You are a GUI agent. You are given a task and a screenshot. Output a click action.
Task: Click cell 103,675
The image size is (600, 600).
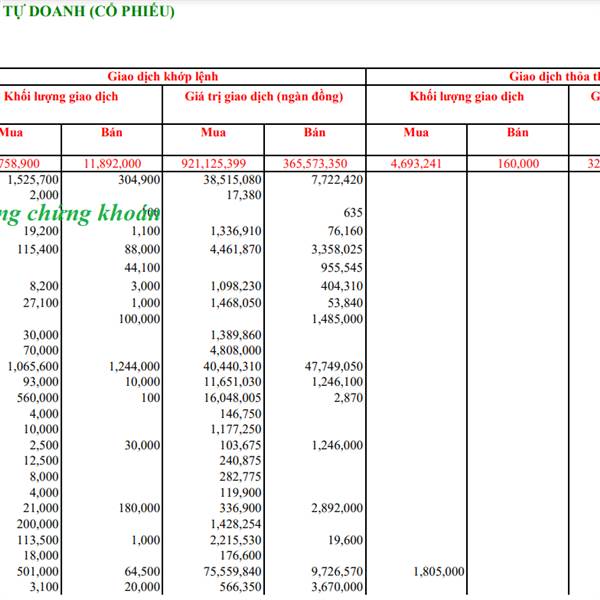point(241,445)
